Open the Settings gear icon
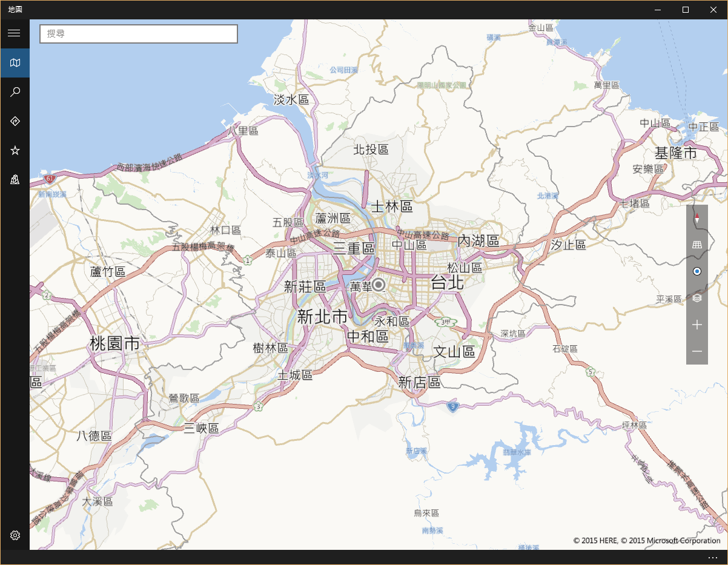 coord(15,535)
